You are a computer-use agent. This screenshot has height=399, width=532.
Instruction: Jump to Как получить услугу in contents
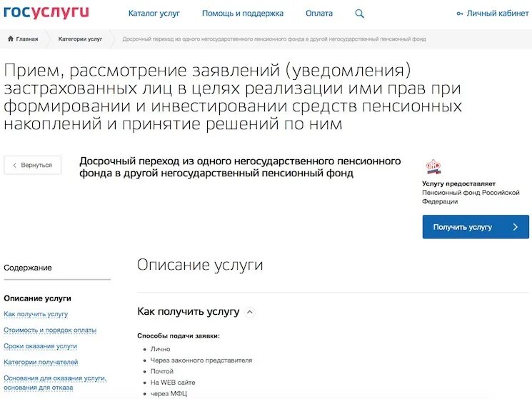(x=36, y=314)
